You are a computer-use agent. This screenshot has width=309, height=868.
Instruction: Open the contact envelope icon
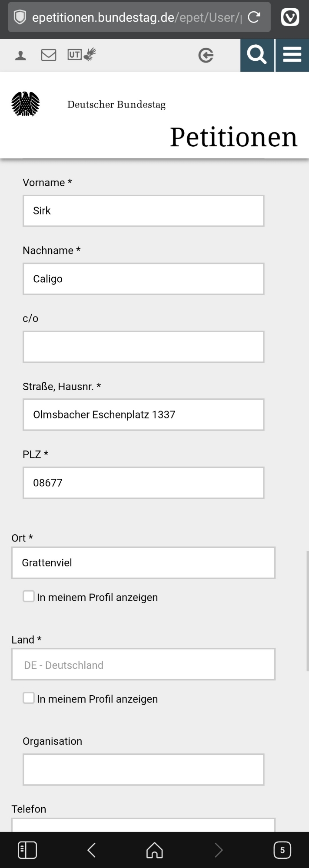click(49, 55)
